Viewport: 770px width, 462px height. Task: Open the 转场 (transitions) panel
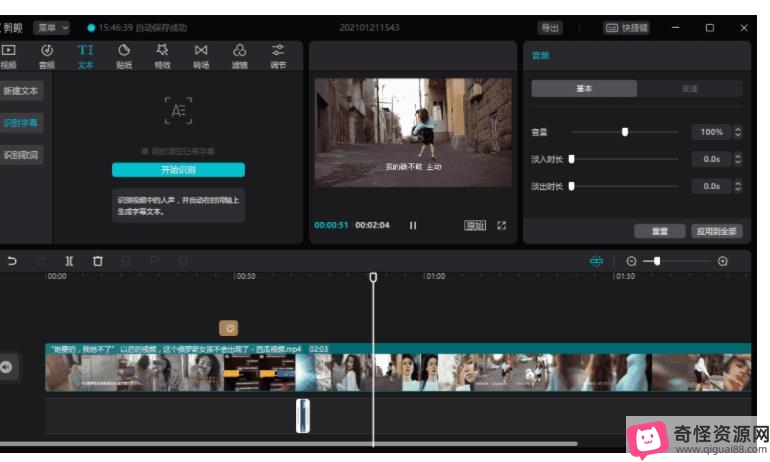coord(201,55)
